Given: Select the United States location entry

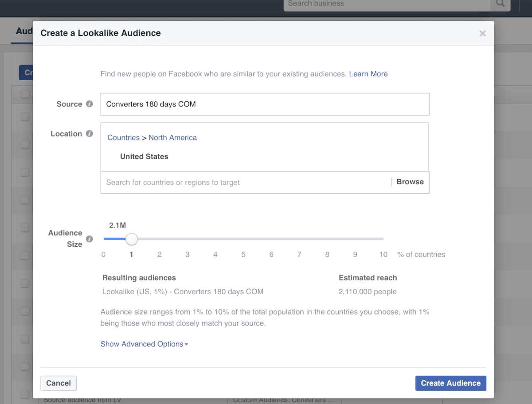Looking at the screenshot, I should click(x=144, y=156).
